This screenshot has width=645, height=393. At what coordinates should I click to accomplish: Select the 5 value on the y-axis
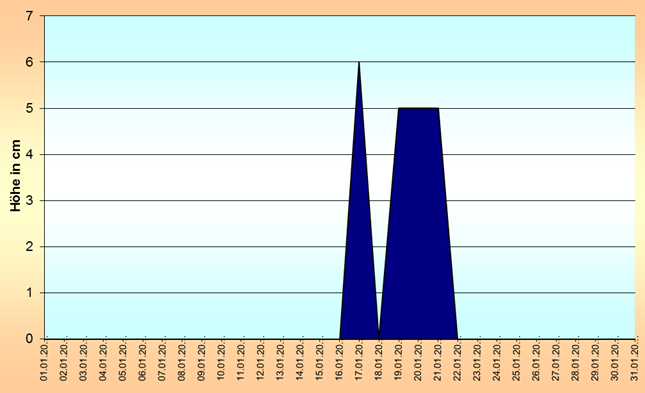(x=29, y=108)
